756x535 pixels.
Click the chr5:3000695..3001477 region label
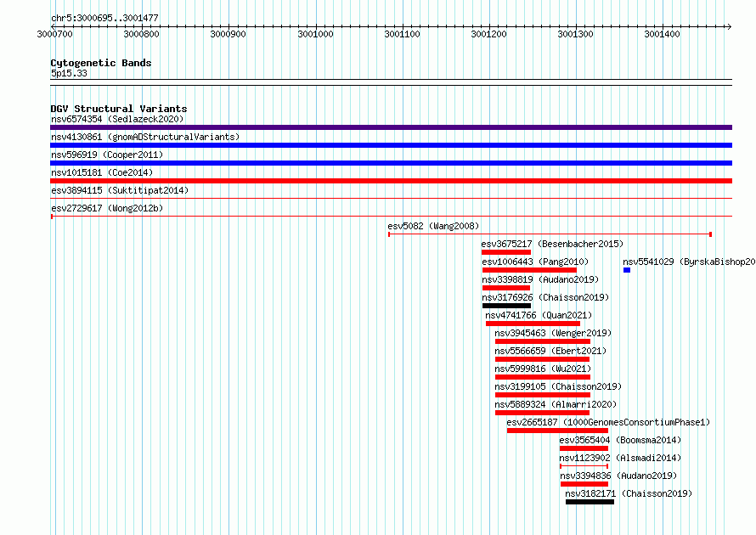[104, 18]
